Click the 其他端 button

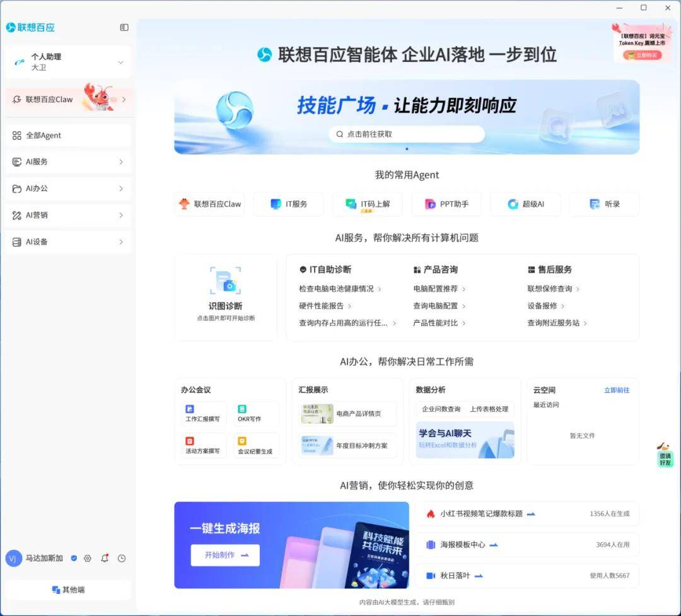[x=68, y=590]
